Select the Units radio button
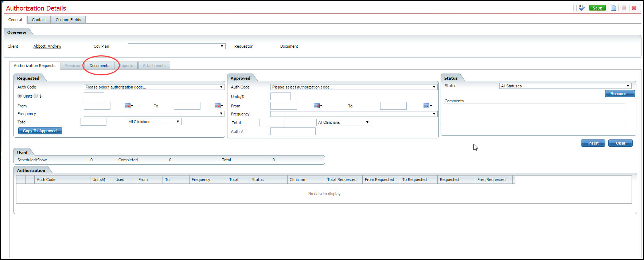The height and width of the screenshot is (260, 644). [20, 96]
